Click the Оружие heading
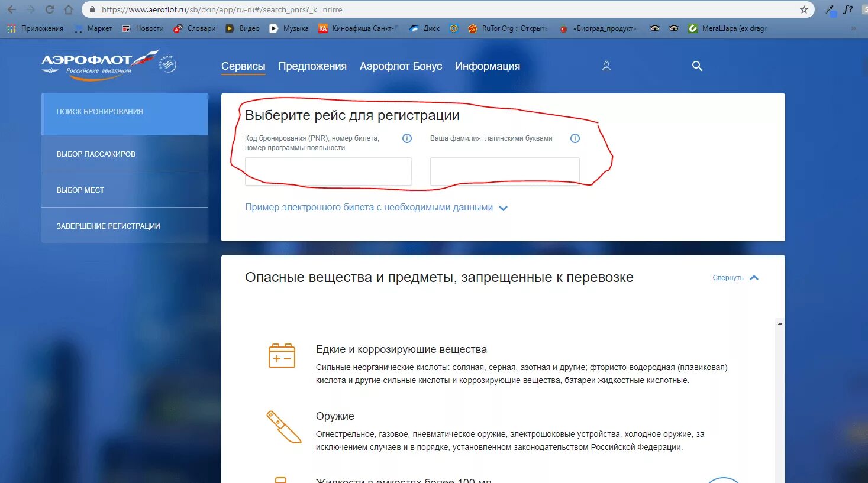 (x=335, y=416)
